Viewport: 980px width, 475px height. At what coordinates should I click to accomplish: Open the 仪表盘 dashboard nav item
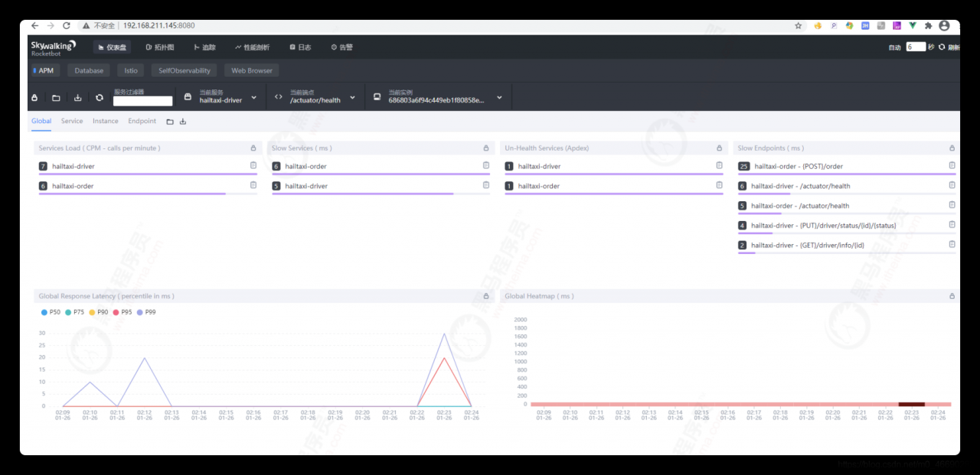[112, 47]
